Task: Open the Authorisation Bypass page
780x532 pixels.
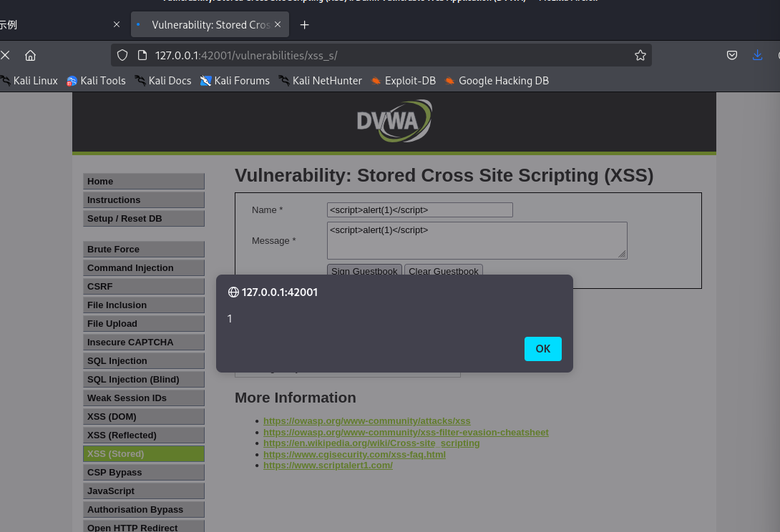Action: 144,510
